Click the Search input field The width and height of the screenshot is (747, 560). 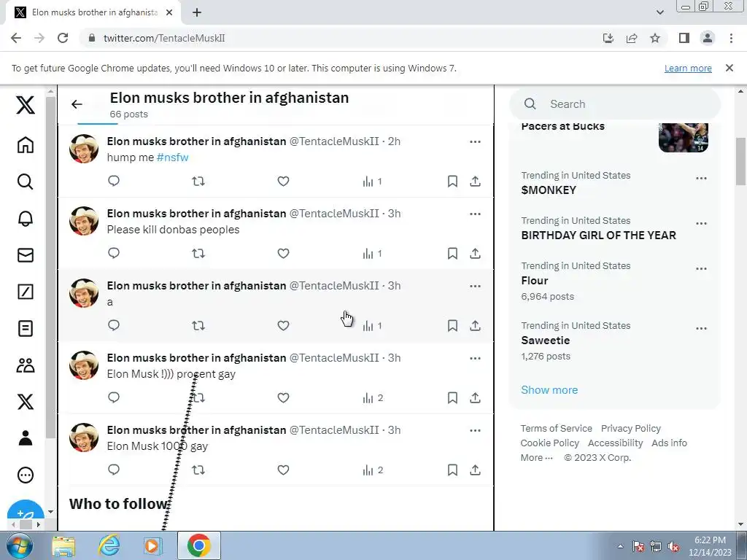pyautogui.click(x=615, y=104)
